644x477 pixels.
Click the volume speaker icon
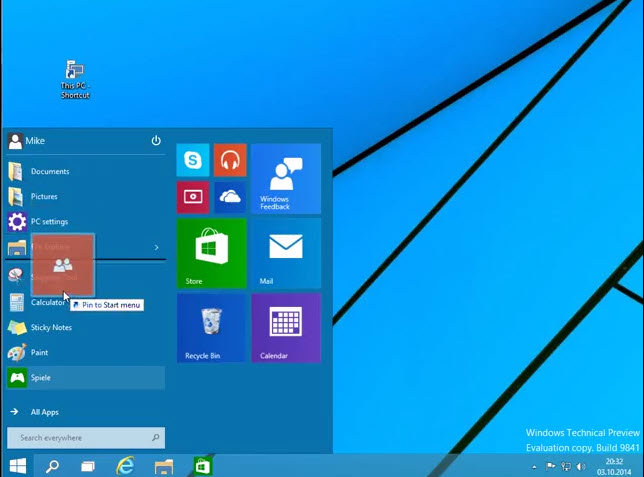(581, 466)
